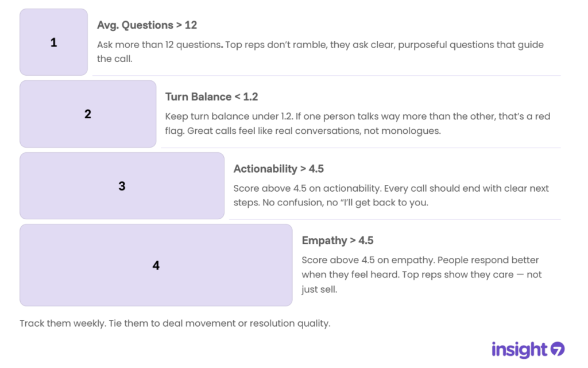Image resolution: width=588 pixels, height=368 pixels.
Task: Click the insight7 logo icon
Action: 558,349
